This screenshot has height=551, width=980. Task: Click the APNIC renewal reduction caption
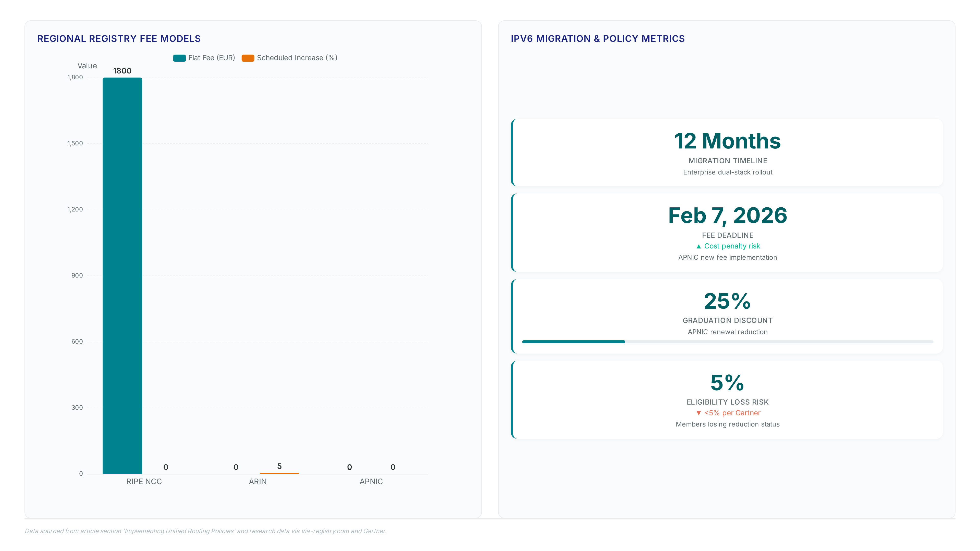tap(727, 332)
